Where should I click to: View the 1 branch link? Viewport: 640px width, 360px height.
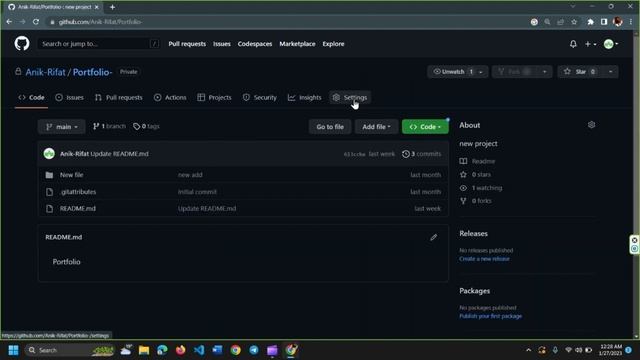pos(109,127)
